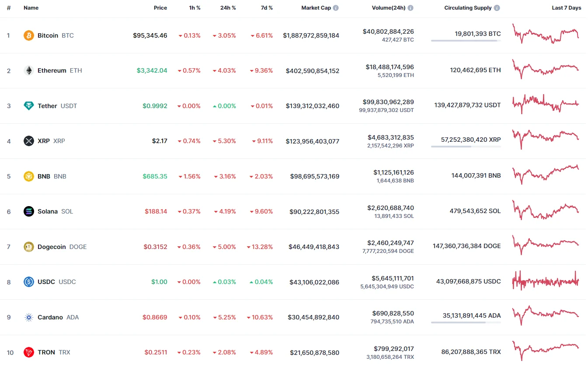Click the Bitcoin coin logo icon

point(28,35)
